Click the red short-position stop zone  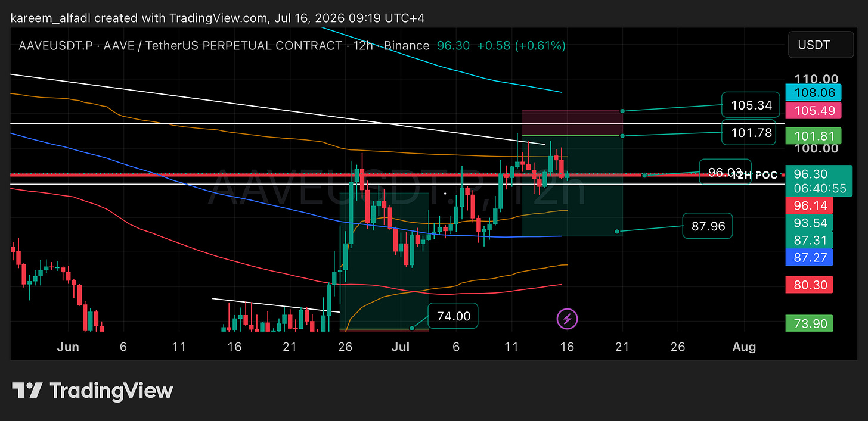click(x=572, y=123)
